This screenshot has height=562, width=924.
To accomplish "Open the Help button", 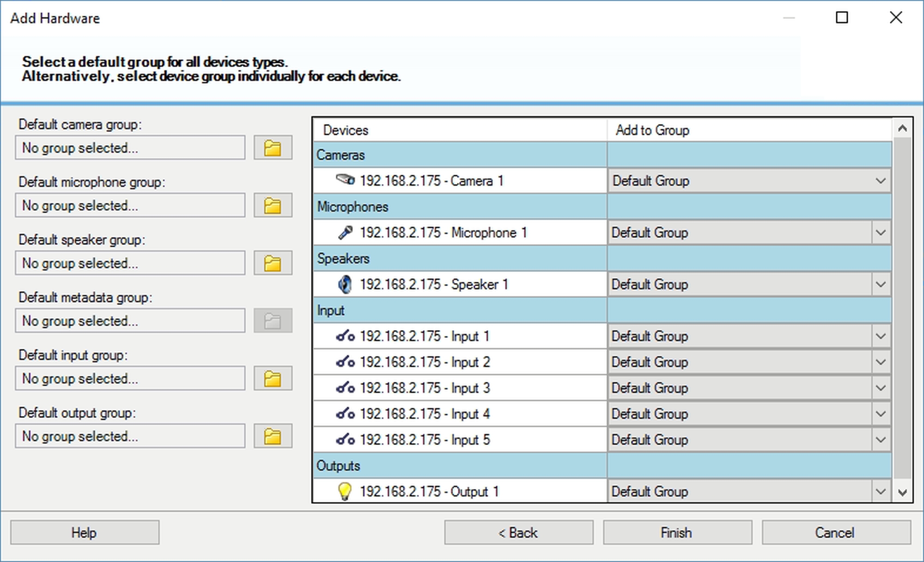I will click(x=85, y=533).
